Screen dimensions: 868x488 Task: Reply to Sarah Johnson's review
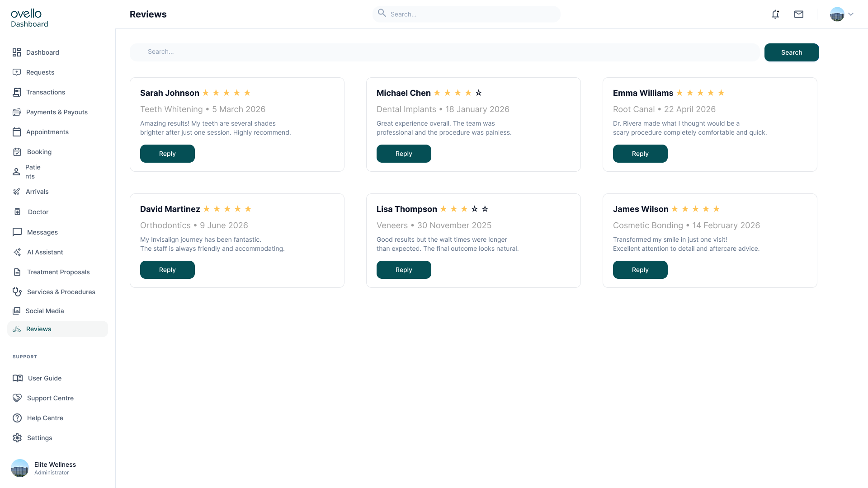pyautogui.click(x=167, y=154)
